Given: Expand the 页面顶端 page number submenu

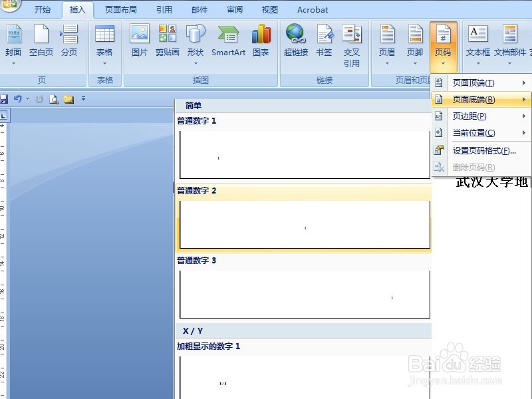Looking at the screenshot, I should point(475,82).
